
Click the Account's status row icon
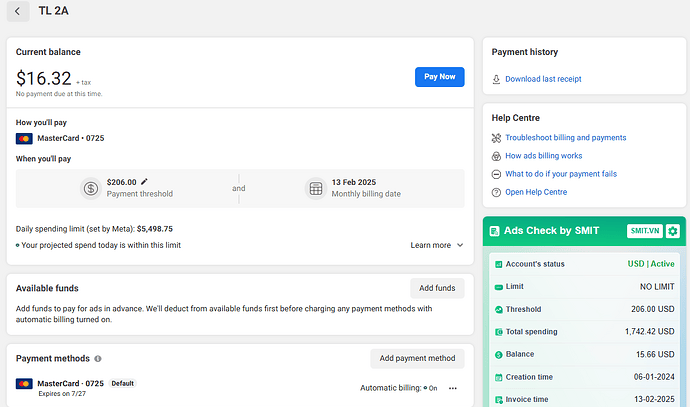(499, 264)
